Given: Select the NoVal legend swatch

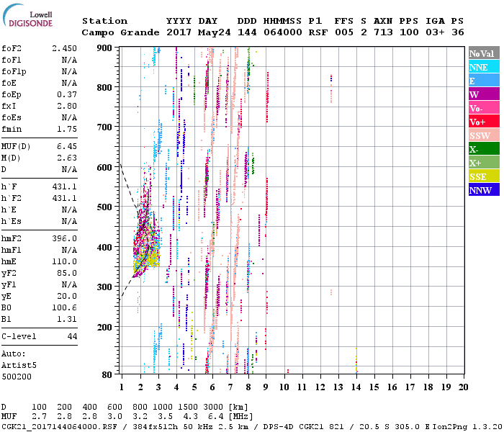Looking at the screenshot, I should point(484,53).
